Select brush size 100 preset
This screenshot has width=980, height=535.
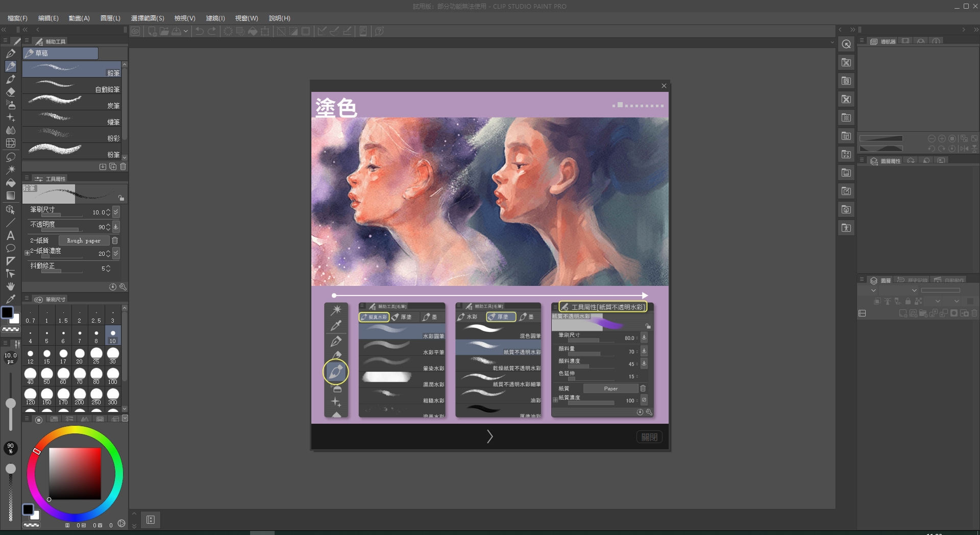coord(113,376)
